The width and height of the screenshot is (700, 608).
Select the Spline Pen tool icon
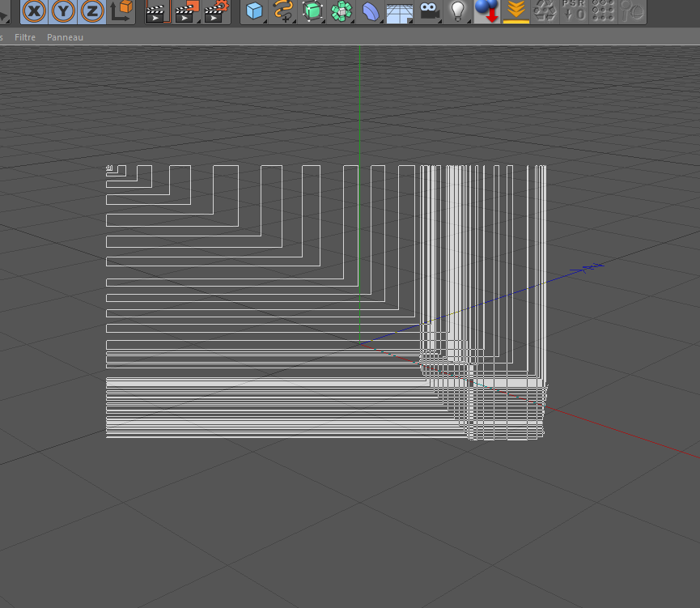(283, 11)
